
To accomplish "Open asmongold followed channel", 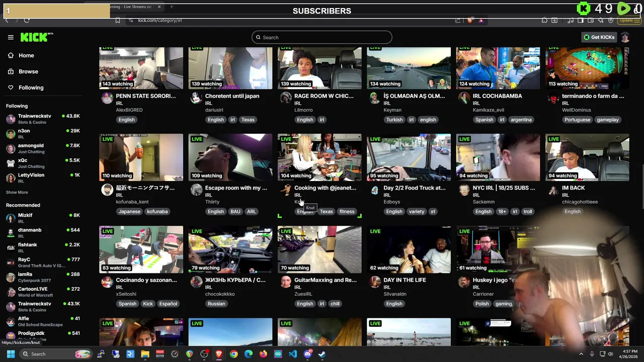I will (43, 148).
